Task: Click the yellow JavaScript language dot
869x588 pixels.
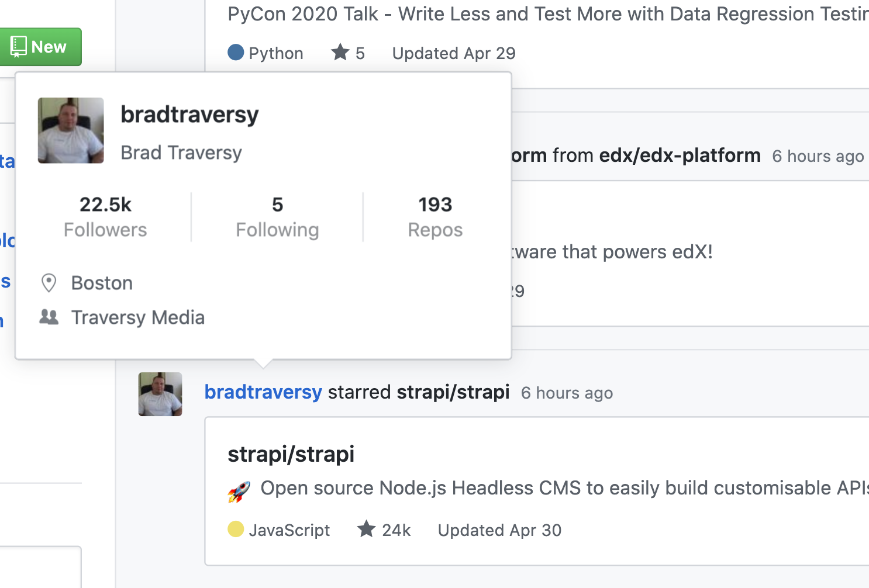Action: pyautogui.click(x=236, y=529)
